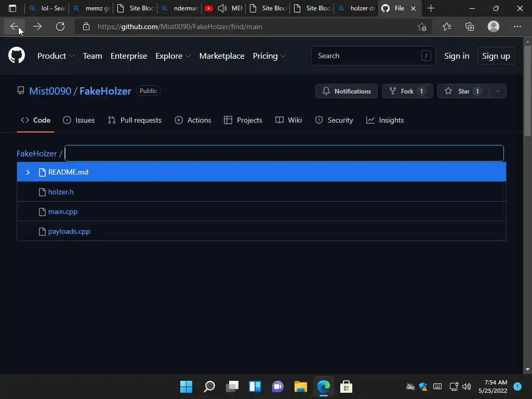The image size is (532, 399).
Task: Open Microsoft Store from the taskbar
Action: (x=346, y=387)
